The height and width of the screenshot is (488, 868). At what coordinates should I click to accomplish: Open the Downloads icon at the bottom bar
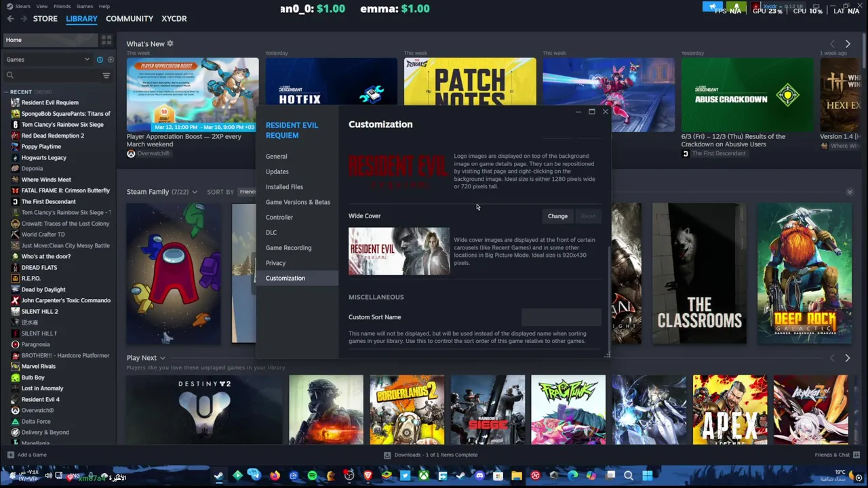coord(387,455)
